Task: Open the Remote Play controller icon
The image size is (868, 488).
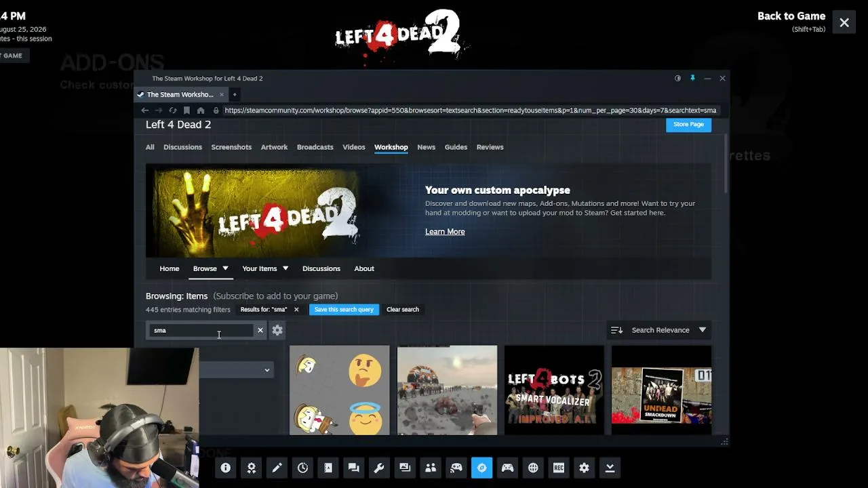Action: pos(456,468)
